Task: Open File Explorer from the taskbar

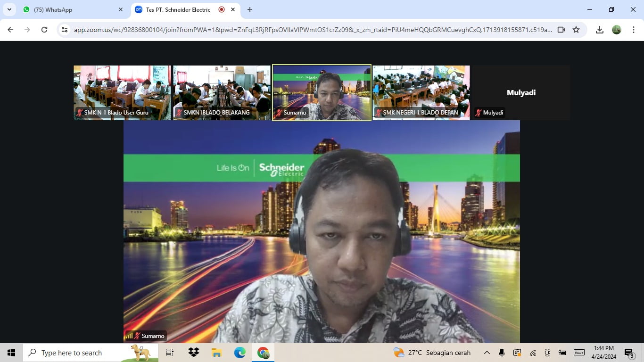Action: click(x=216, y=353)
